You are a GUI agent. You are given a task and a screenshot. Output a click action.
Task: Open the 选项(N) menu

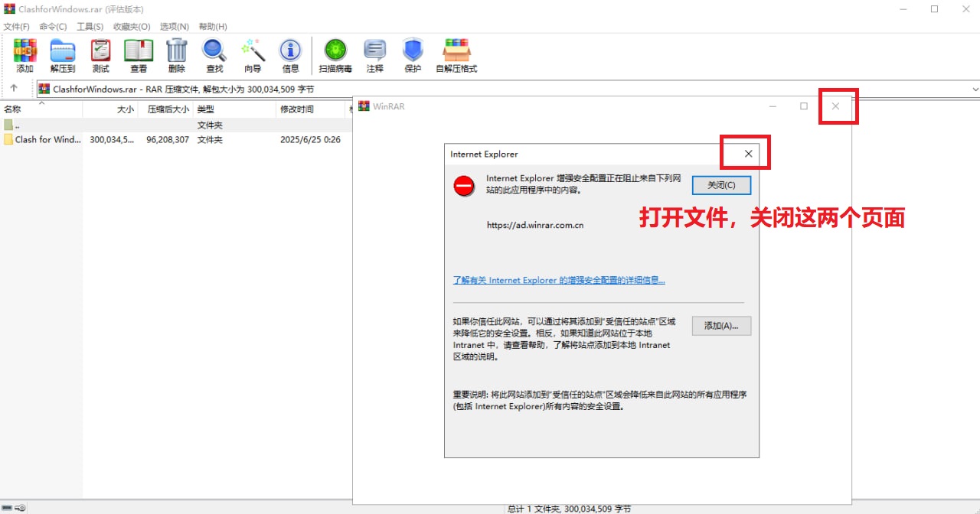[x=175, y=27]
